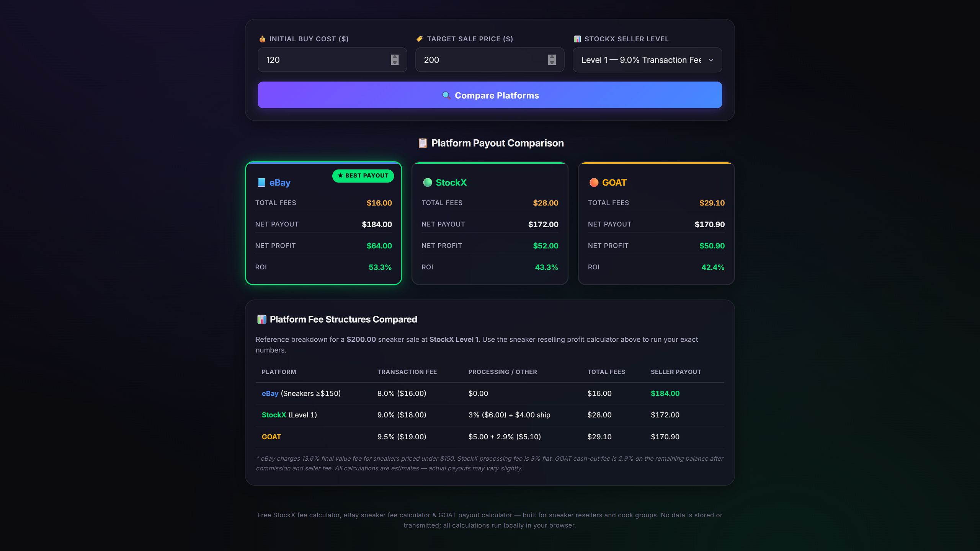
Task: Click the eBay link in fee table
Action: (270, 393)
